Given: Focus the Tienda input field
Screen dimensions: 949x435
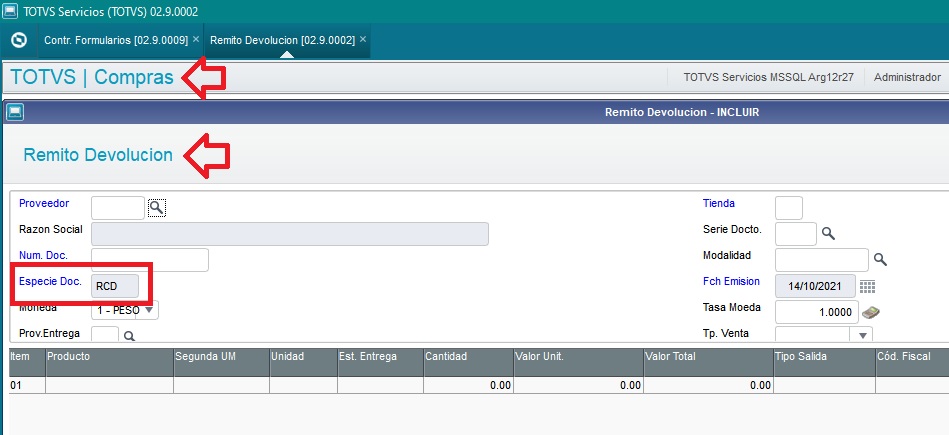Looking at the screenshot, I should tap(789, 208).
